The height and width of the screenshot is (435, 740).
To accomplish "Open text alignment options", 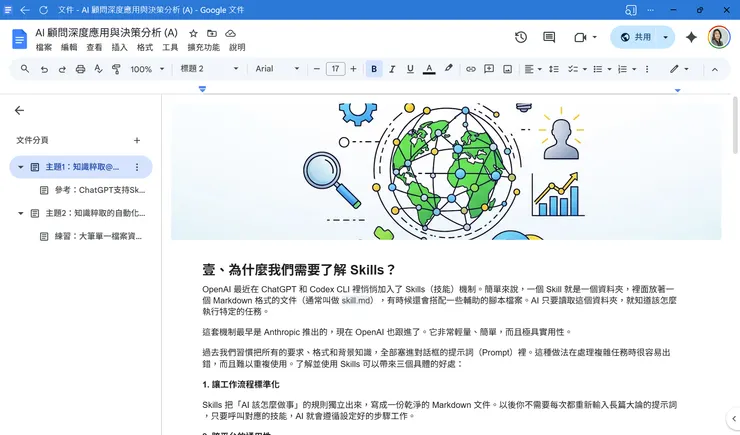I will [x=533, y=69].
